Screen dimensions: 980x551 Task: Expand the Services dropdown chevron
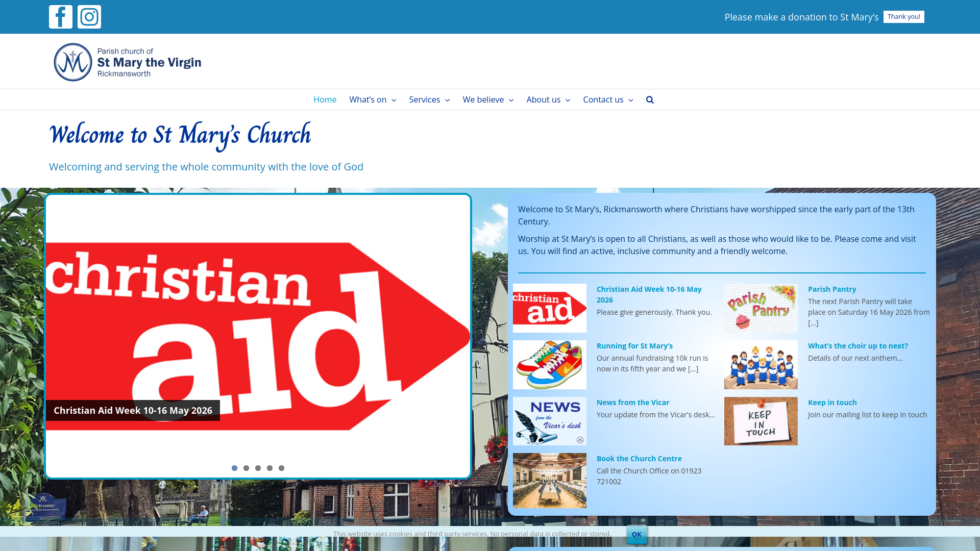click(447, 100)
